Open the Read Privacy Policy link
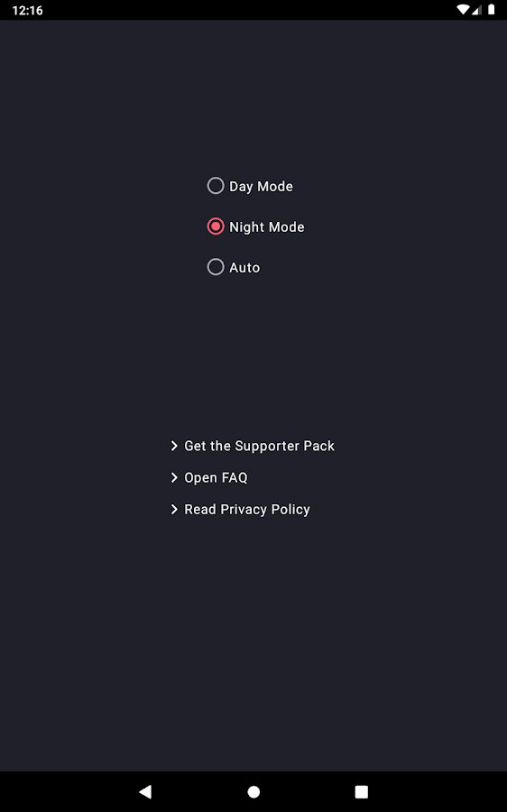 point(247,510)
